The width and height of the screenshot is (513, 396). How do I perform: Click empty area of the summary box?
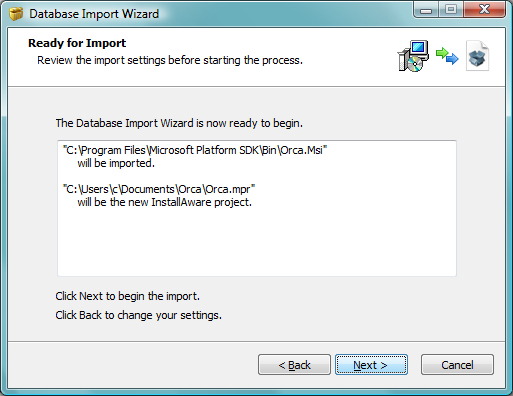click(x=257, y=243)
